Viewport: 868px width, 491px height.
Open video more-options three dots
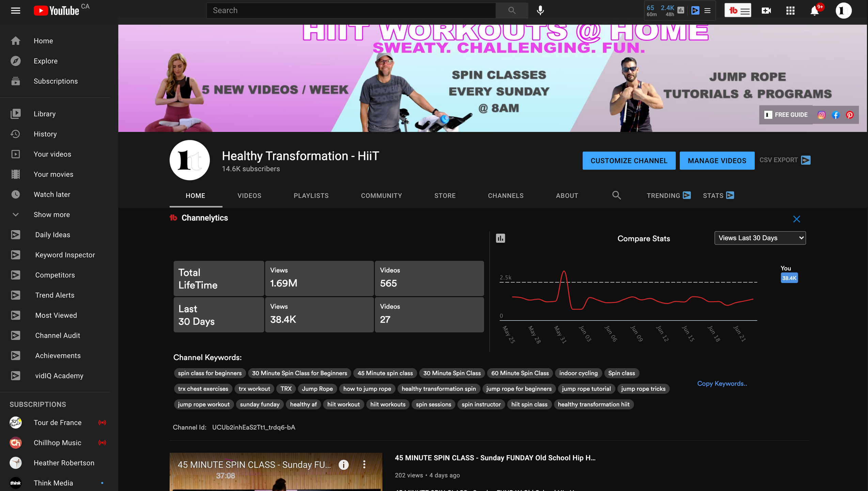[x=364, y=464]
